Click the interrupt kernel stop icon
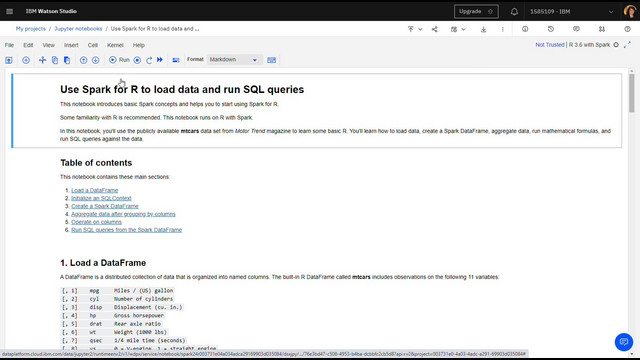Image resolution: width=640 pixels, height=360 pixels. point(137,60)
